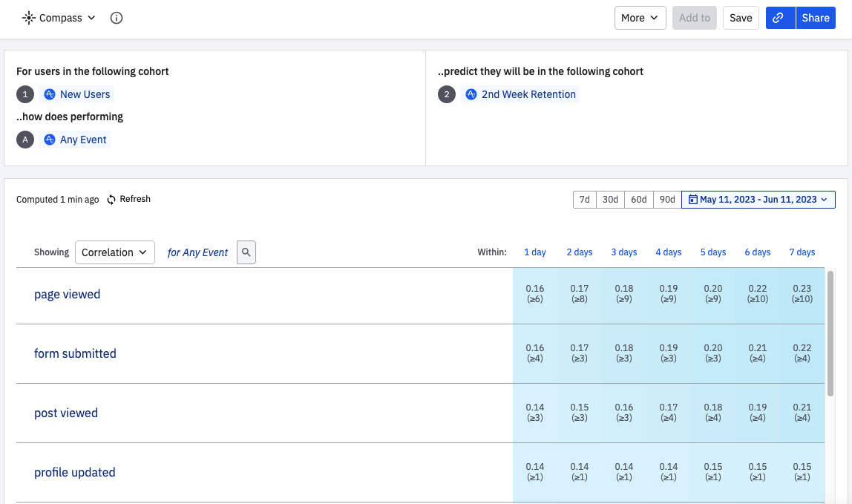Image resolution: width=852 pixels, height=504 pixels.
Task: Select the Any Event chip
Action: [74, 140]
